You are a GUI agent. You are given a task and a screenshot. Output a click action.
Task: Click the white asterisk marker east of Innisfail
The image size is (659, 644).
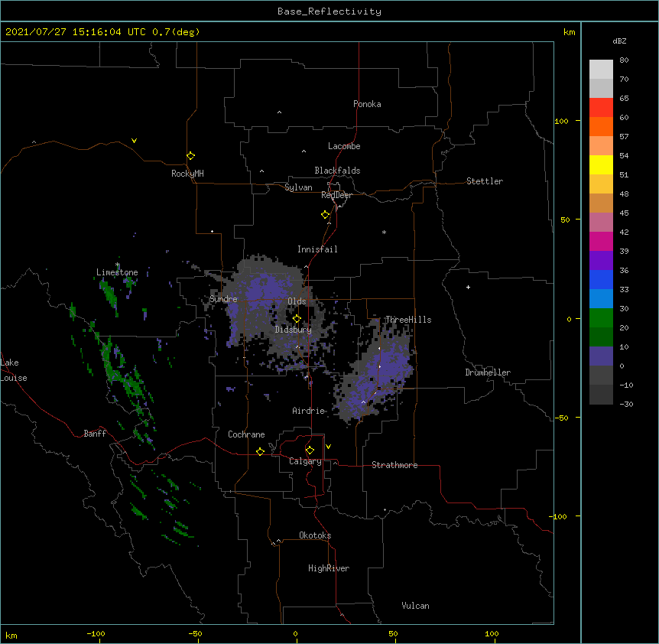(x=384, y=232)
